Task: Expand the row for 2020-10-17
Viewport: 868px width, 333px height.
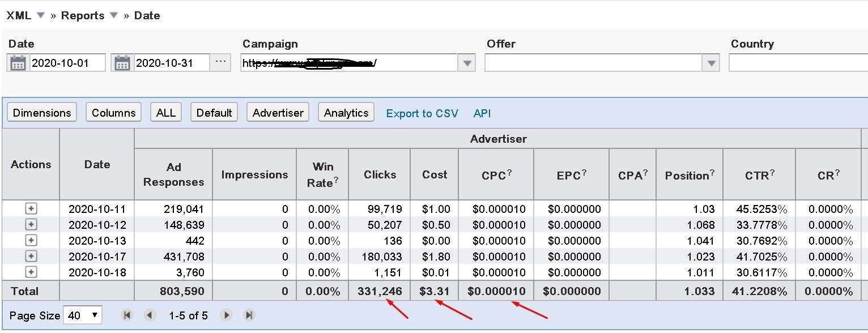Action: click(30, 257)
